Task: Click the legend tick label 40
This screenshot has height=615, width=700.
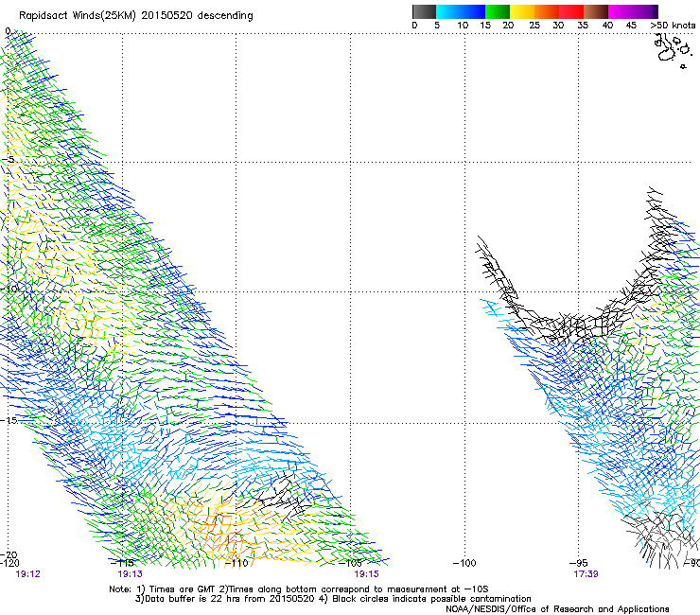Action: click(607, 26)
